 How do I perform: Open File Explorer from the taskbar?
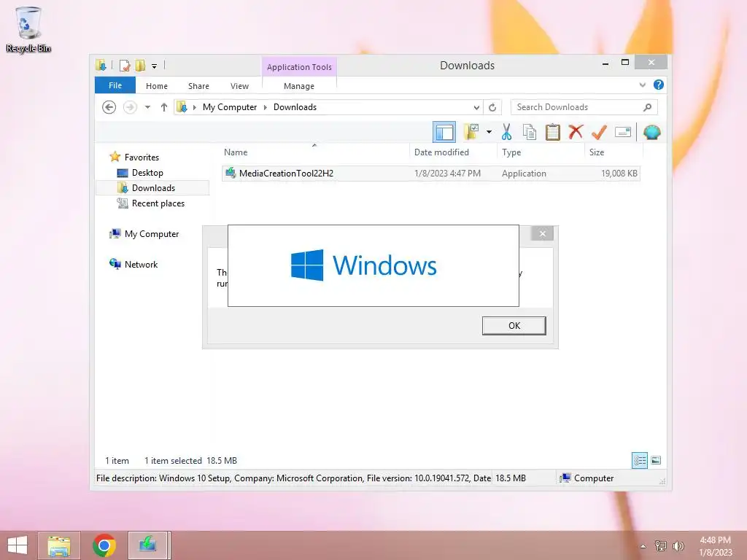point(58,545)
